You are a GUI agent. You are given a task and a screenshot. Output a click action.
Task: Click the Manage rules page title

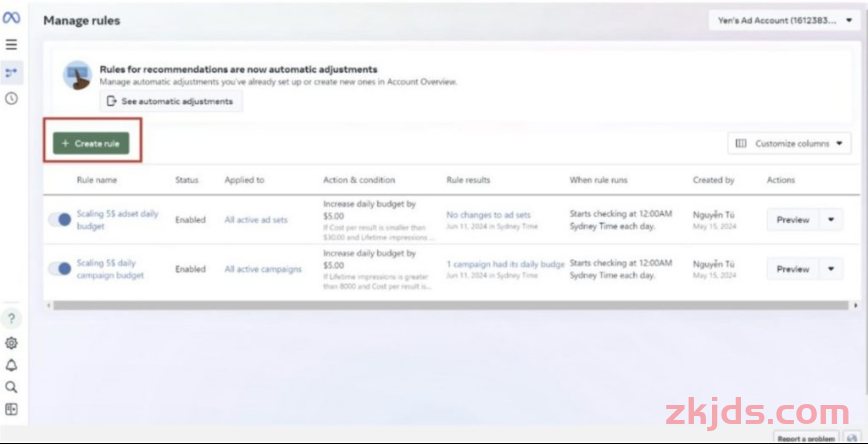(x=82, y=20)
